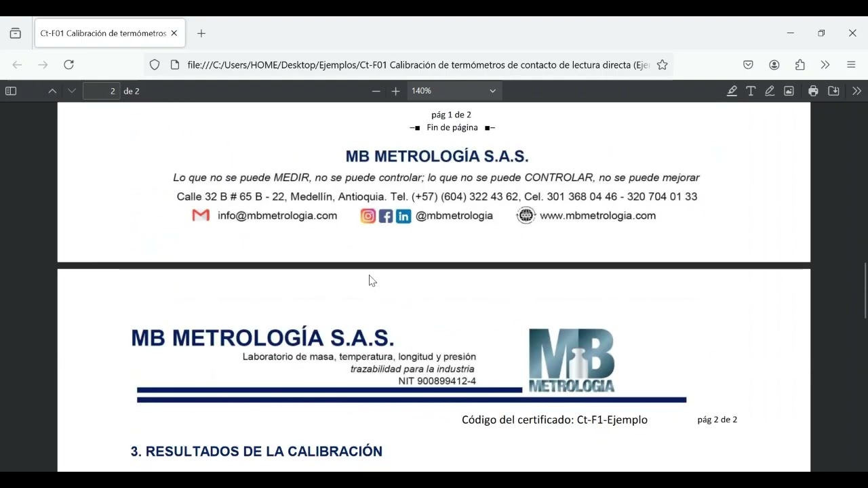The image size is (868, 488).
Task: Open the Firefox application menu
Action: tap(852, 65)
